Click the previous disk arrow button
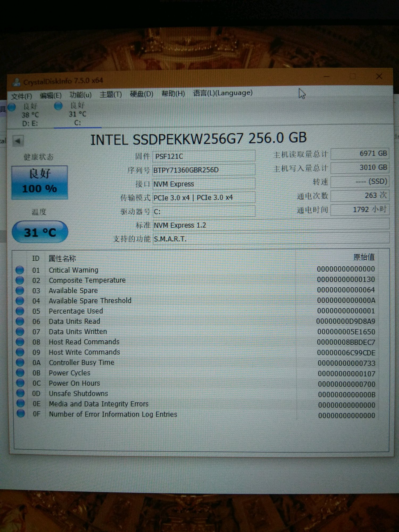This screenshot has height=532, width=399. click(18, 141)
